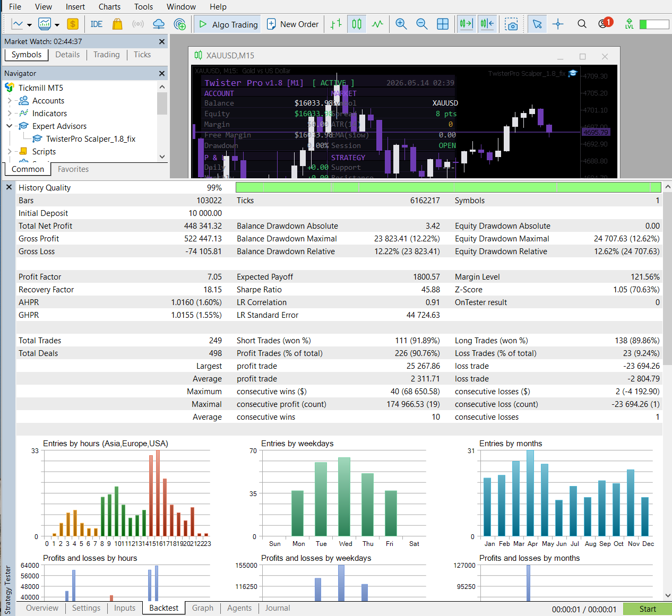Click the globe-with-plus network icon
Screen dimensions: 672x616
click(180, 24)
